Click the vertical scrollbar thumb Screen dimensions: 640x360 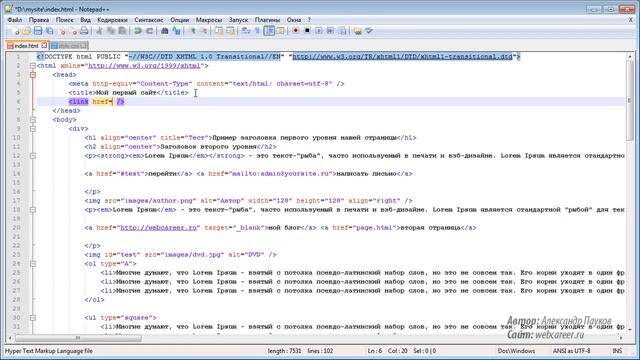click(x=629, y=100)
